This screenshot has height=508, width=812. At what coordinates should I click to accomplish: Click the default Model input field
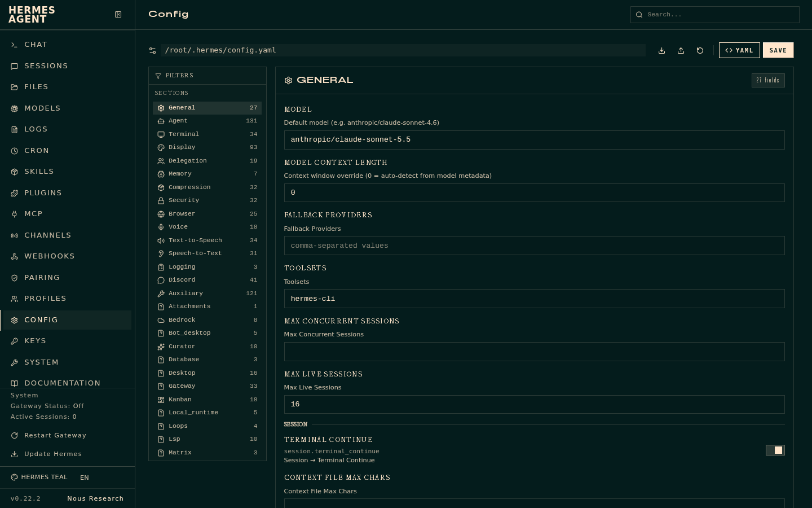click(x=534, y=140)
